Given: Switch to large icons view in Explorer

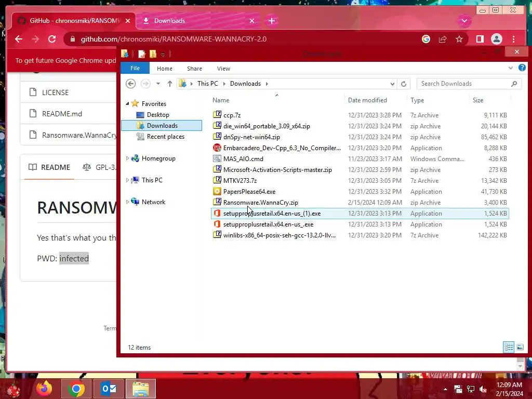Looking at the screenshot, I should [520, 347].
